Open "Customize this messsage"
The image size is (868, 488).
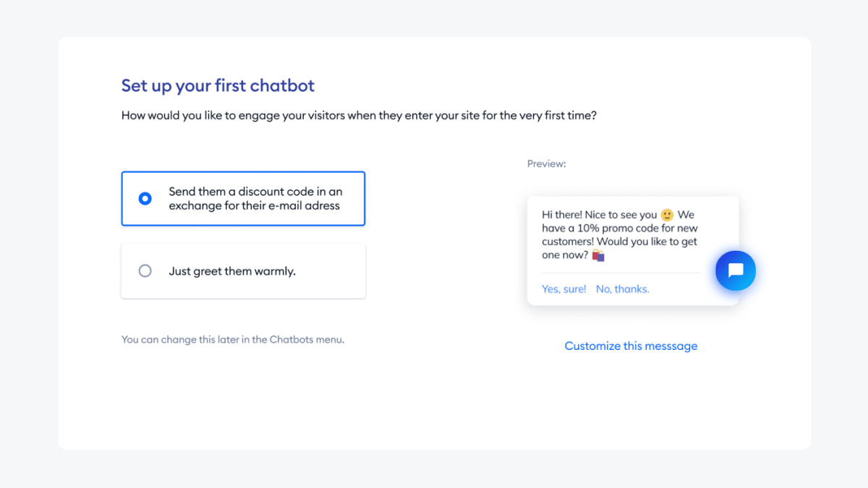[x=631, y=346]
